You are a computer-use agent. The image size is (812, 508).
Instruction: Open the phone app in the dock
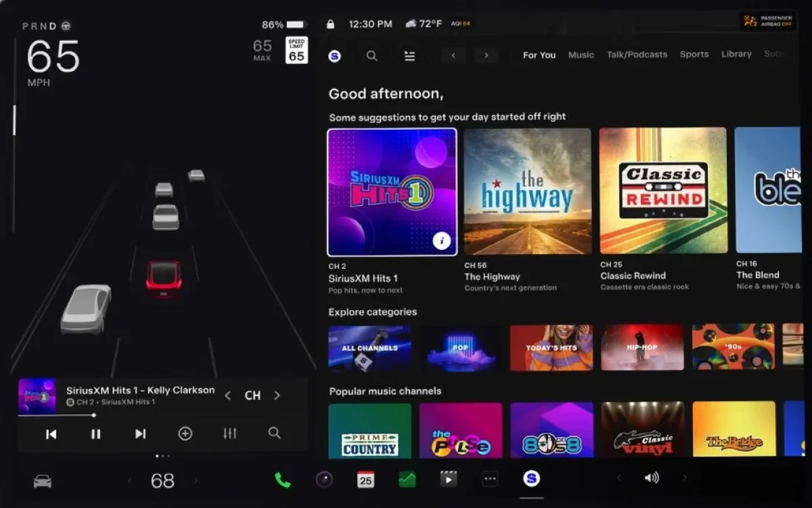[x=283, y=480]
